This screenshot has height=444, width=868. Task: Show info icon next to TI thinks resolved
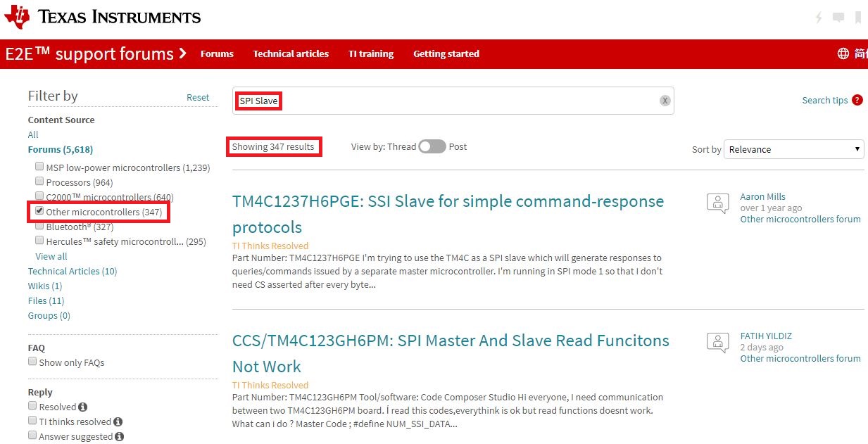(118, 421)
